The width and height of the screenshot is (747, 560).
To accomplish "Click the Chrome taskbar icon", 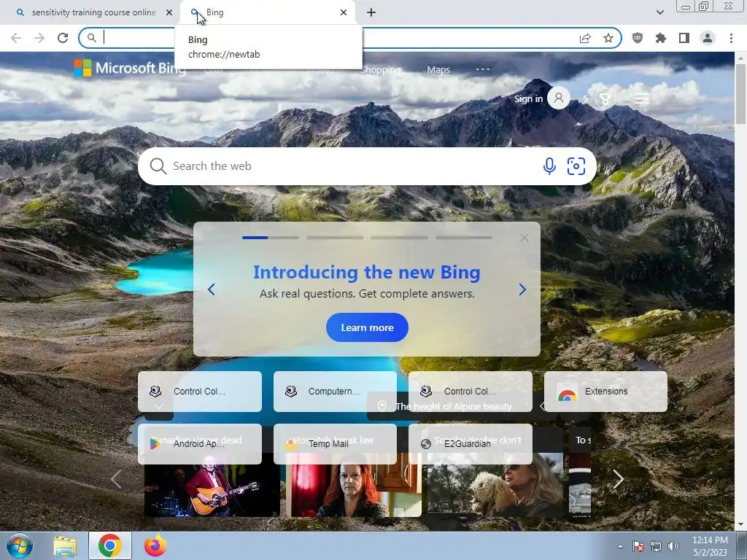I will point(109,545).
